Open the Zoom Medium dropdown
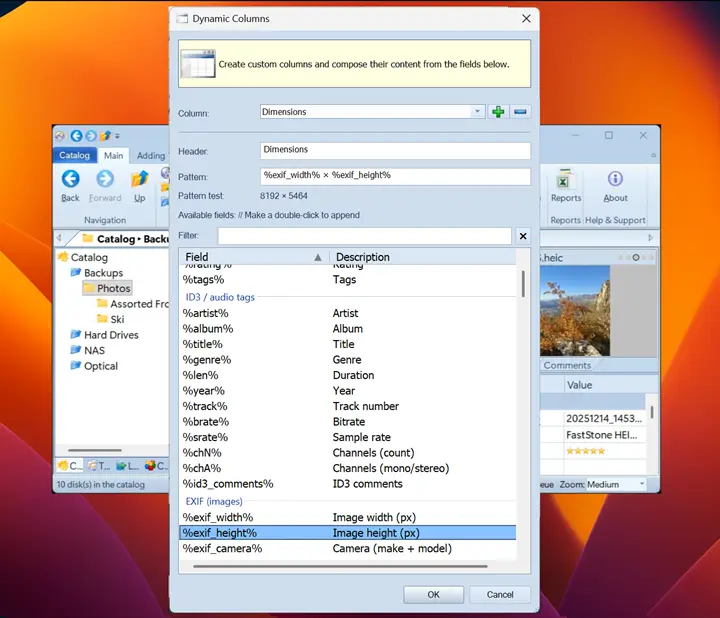The image size is (720, 618). 642,484
